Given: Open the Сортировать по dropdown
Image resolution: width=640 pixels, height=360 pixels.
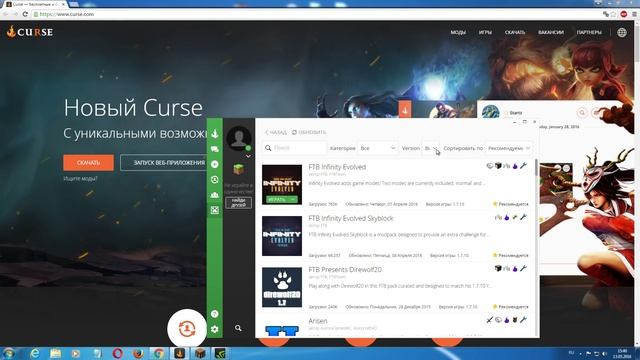Looking at the screenshot, I should (x=508, y=148).
